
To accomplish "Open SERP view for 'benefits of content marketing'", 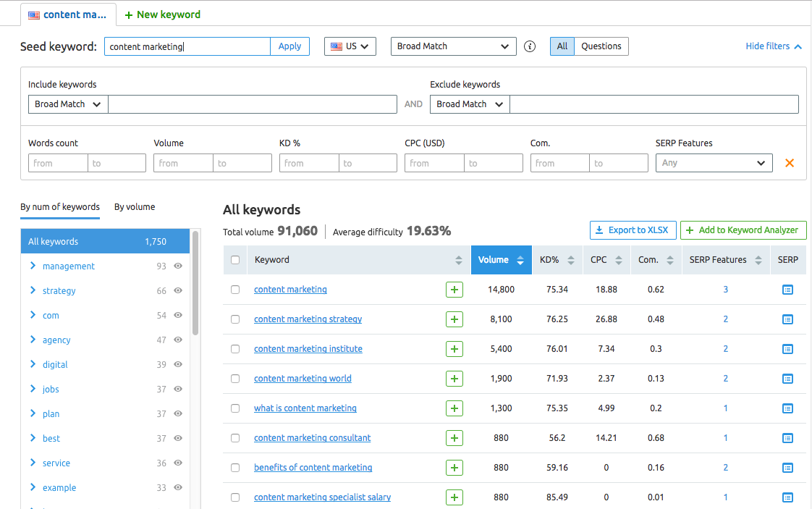I will coord(787,468).
